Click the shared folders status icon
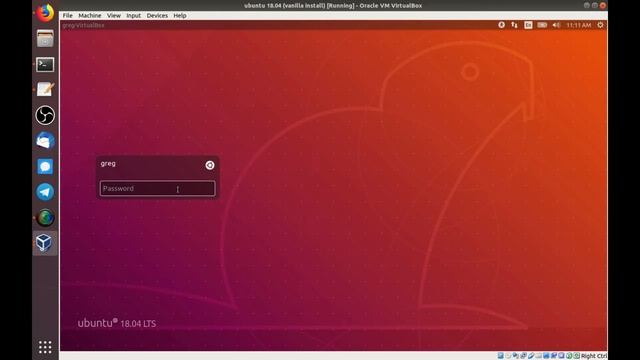This screenshot has height=360, width=640. pos(538,356)
